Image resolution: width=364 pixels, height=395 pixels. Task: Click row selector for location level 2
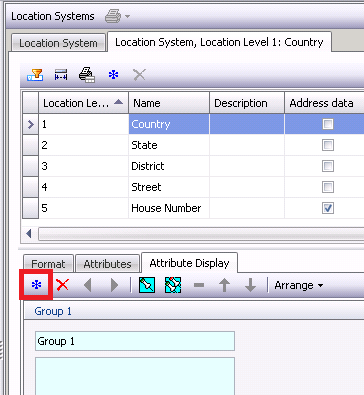[30, 145]
